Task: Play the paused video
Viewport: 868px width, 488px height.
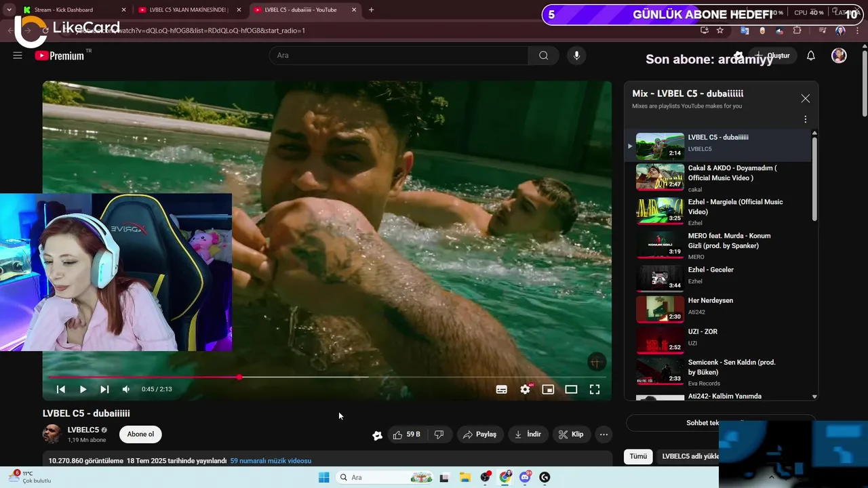Action: [x=83, y=389]
